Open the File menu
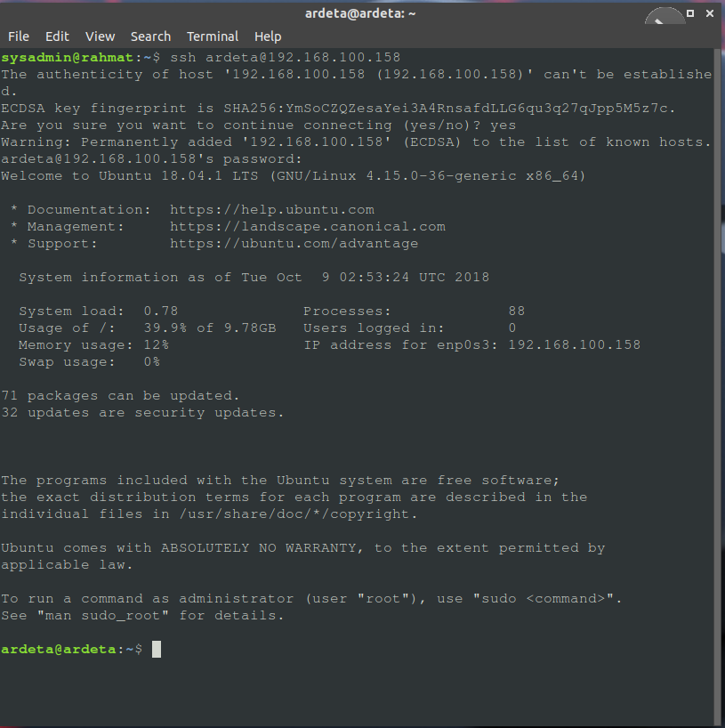Screen dimensions: 725x728 click(19, 36)
